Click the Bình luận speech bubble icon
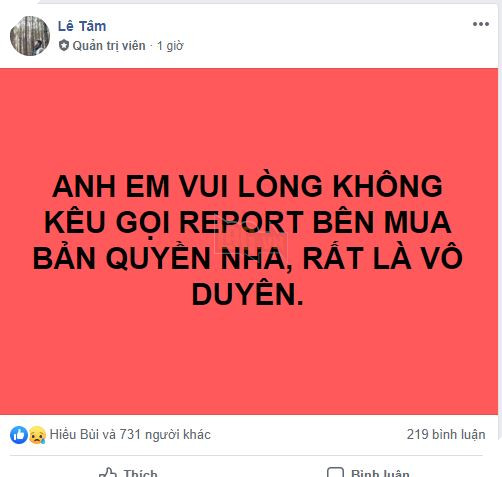Viewport: 502px width, 477px height. click(335, 473)
